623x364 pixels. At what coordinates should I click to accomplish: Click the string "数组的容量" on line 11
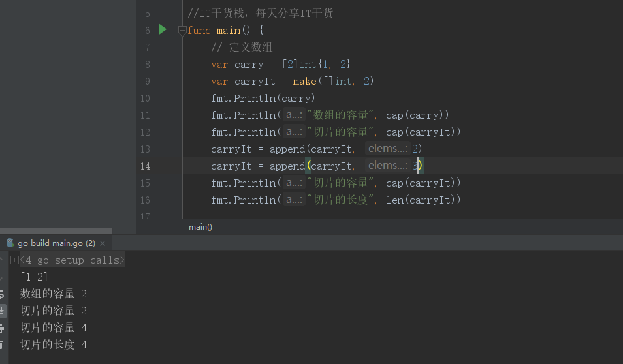click(341, 115)
